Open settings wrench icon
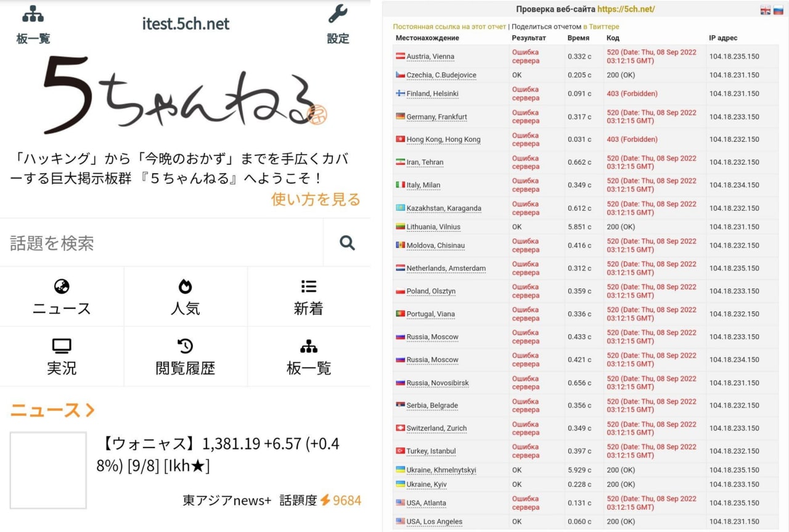The height and width of the screenshot is (532, 789). click(x=338, y=14)
